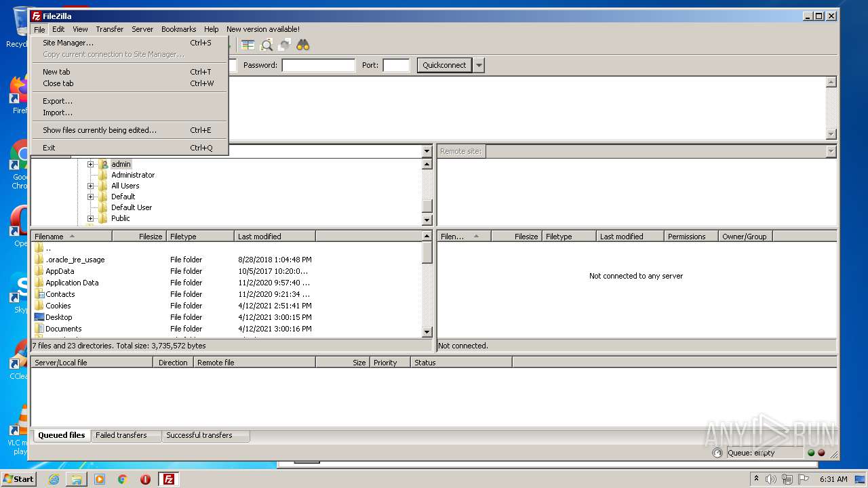This screenshot has width=868, height=488.
Task: Select Close tab menu entry
Action: pyautogui.click(x=130, y=83)
